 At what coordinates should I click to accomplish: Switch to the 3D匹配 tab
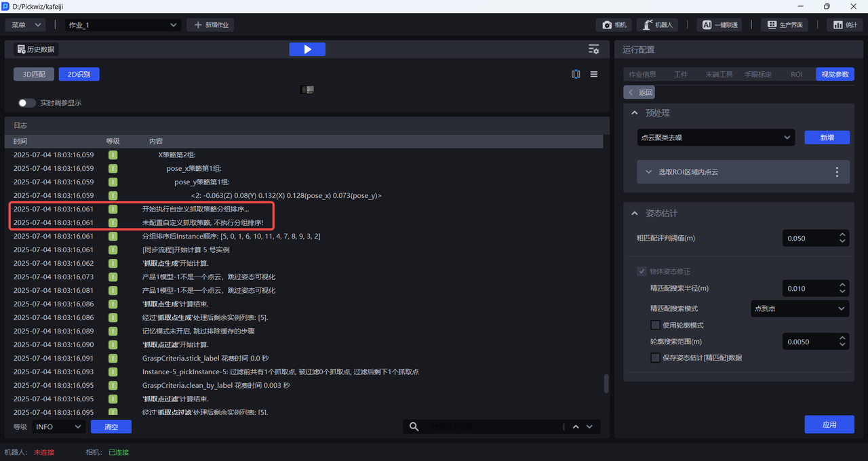click(x=34, y=75)
